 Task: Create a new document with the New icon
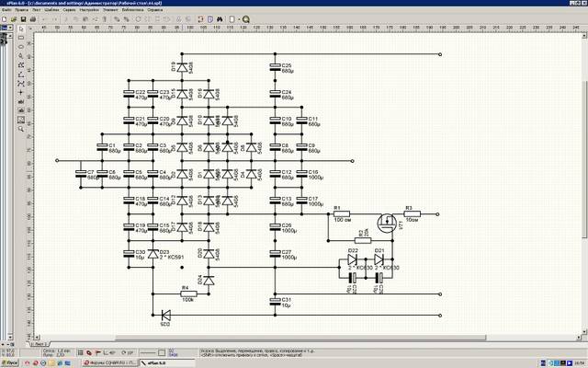(x=4, y=19)
